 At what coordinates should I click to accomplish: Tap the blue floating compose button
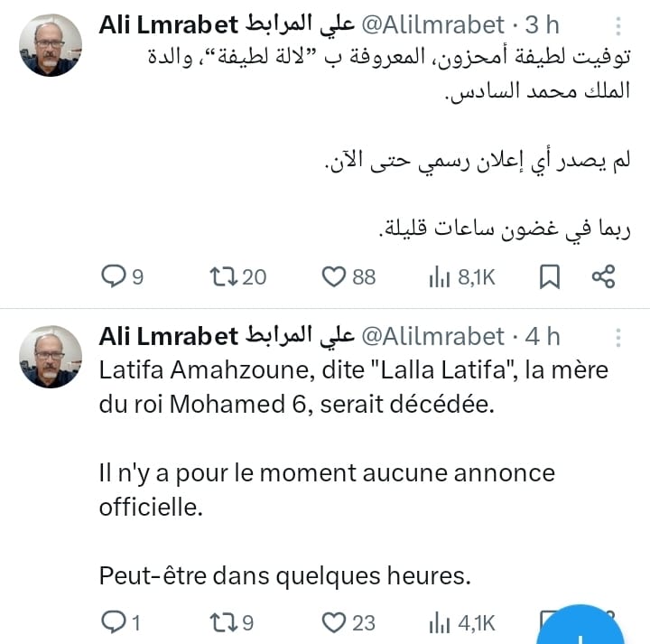tap(587, 628)
